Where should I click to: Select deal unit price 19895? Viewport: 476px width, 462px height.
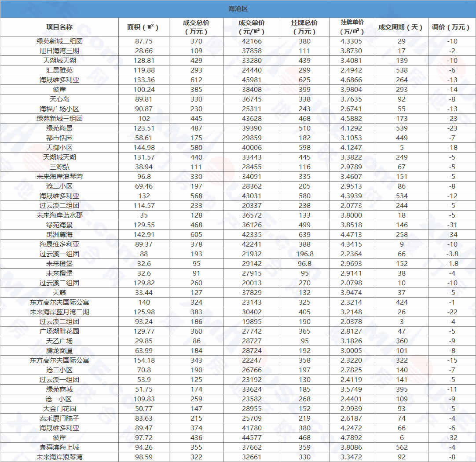(252, 321)
